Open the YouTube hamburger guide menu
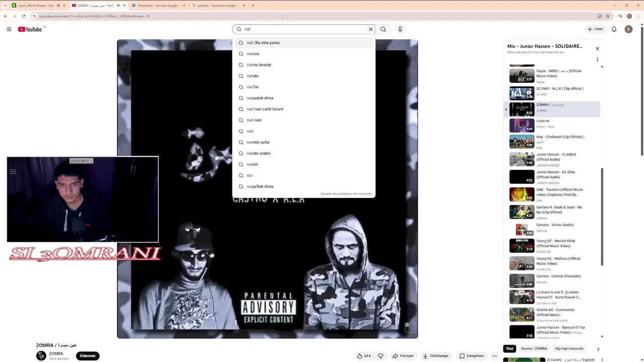Viewport: 644px width, 362px height. pos(9,29)
